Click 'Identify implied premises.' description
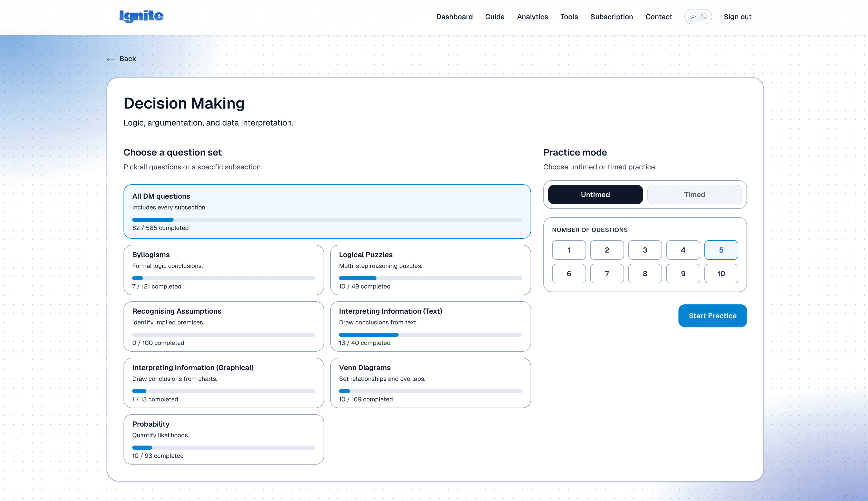The height and width of the screenshot is (501, 868). tap(168, 322)
